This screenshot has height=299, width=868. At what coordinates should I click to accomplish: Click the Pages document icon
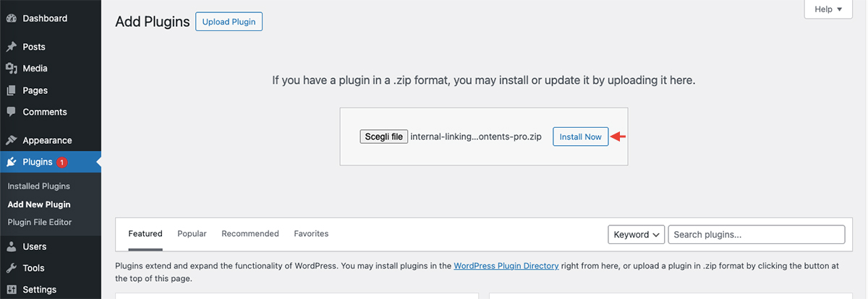click(12, 90)
